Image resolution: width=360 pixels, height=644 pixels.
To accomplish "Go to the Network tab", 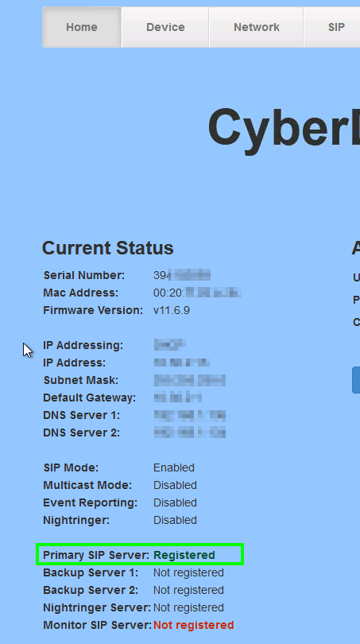I will (x=257, y=27).
